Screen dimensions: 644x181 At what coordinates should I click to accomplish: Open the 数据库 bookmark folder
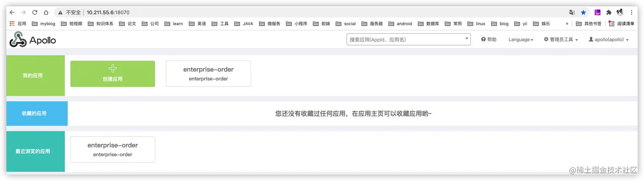[x=428, y=24]
